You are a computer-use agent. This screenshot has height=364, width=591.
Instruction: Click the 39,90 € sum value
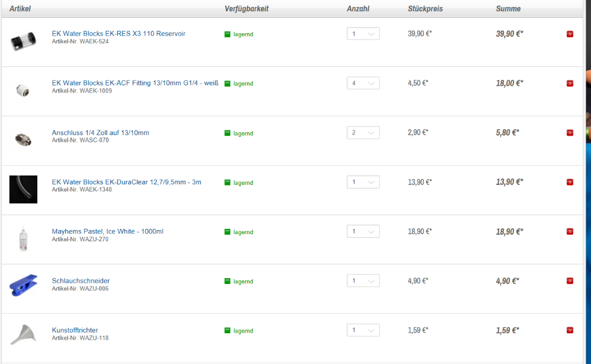point(510,34)
